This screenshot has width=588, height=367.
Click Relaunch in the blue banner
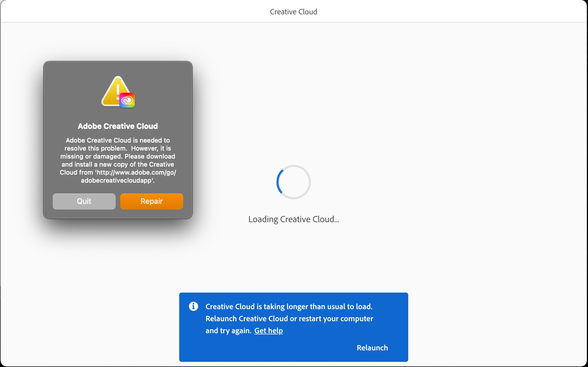(x=372, y=348)
